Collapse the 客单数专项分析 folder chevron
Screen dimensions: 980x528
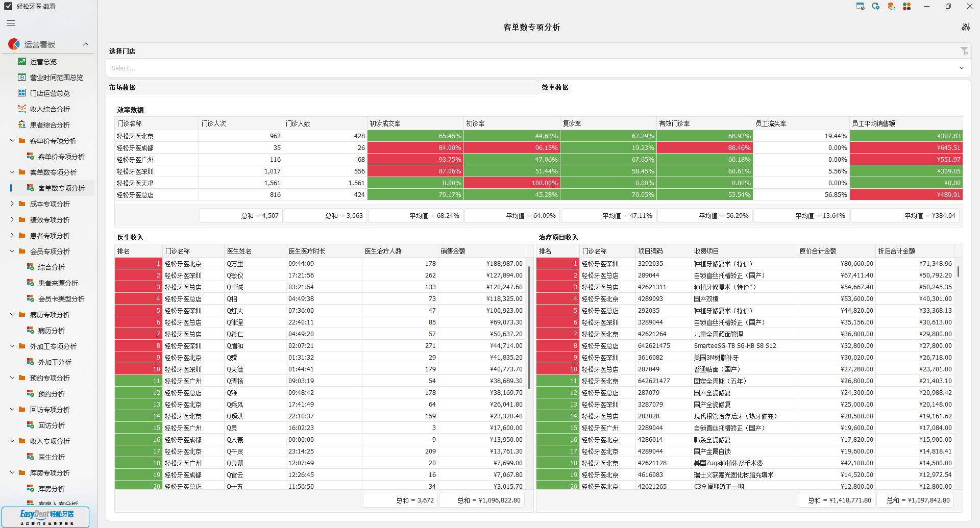[12, 172]
